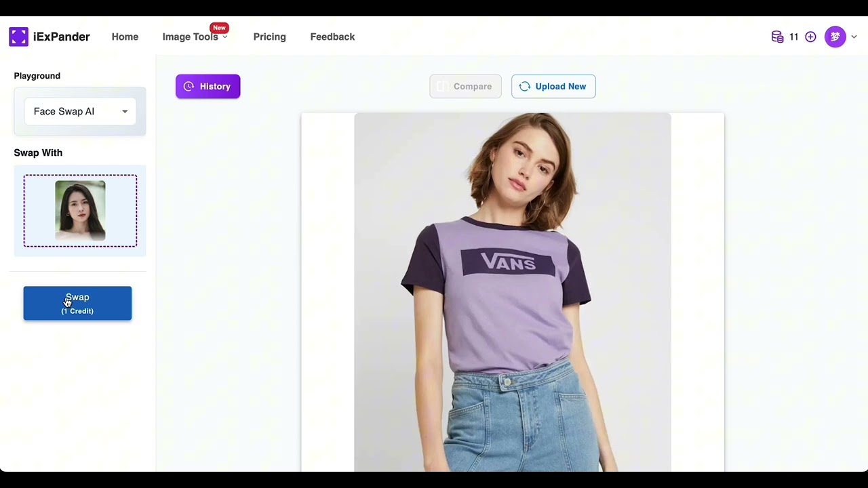Open the History panel
The height and width of the screenshot is (488, 868).
point(208,86)
